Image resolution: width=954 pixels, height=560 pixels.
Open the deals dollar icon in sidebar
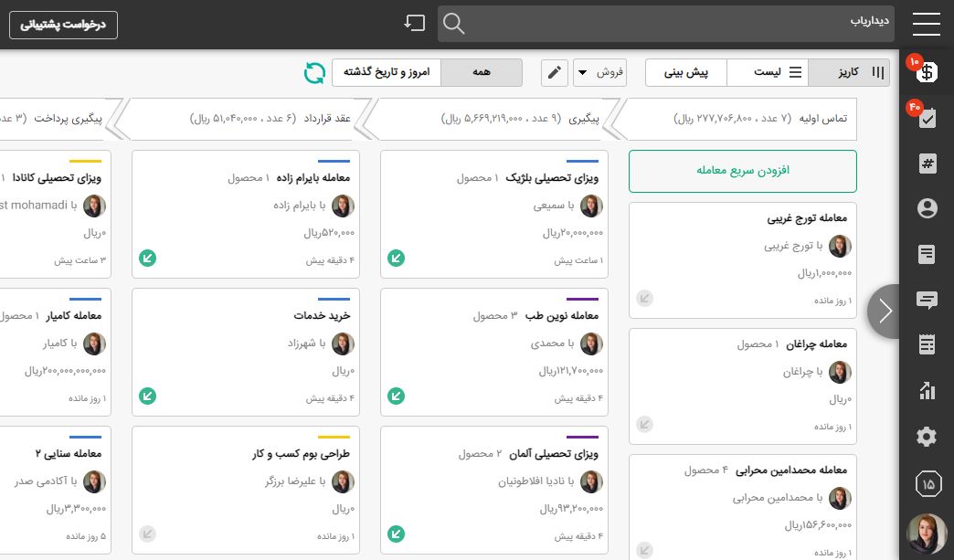point(927,72)
